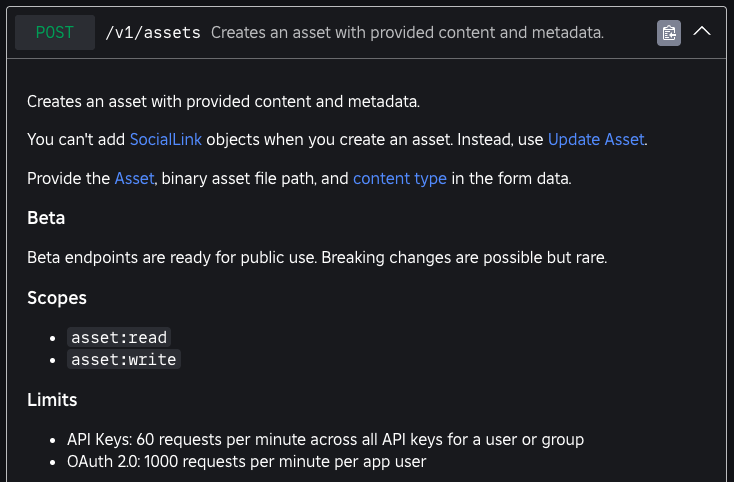734x482 pixels.
Task: Click the Limits heading
Action: click(x=52, y=400)
